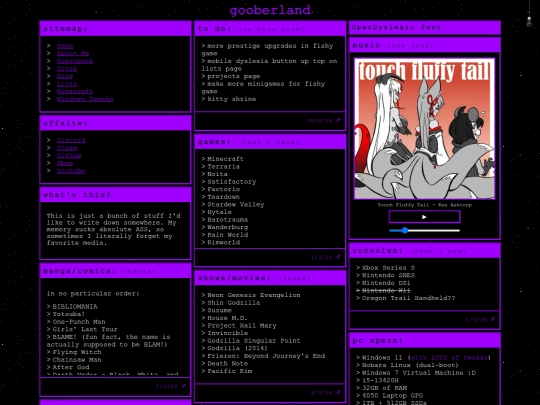Open the Xbox offsite link
This screenshot has height=405, width=540.
coord(64,163)
